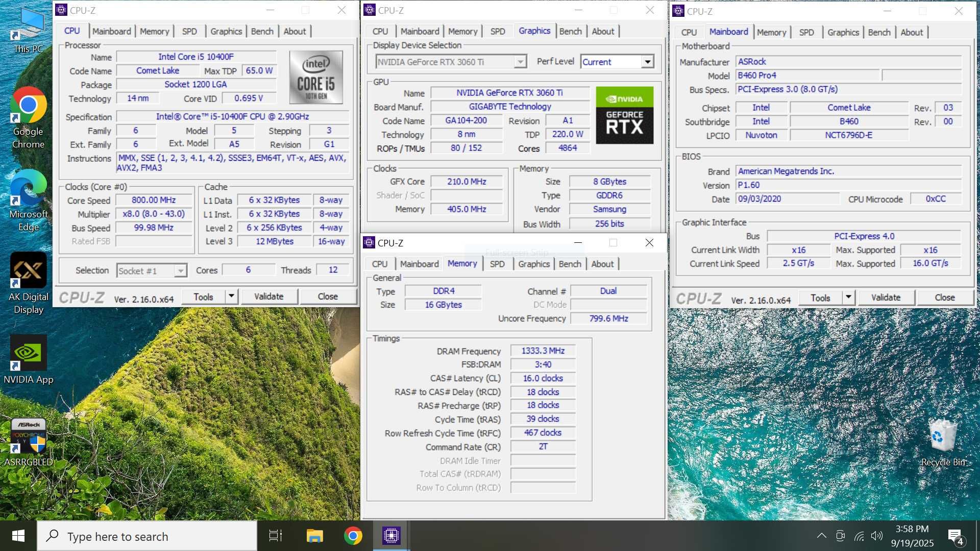980x551 pixels.
Task: Open About tab in Mainboard window
Action: coord(912,32)
